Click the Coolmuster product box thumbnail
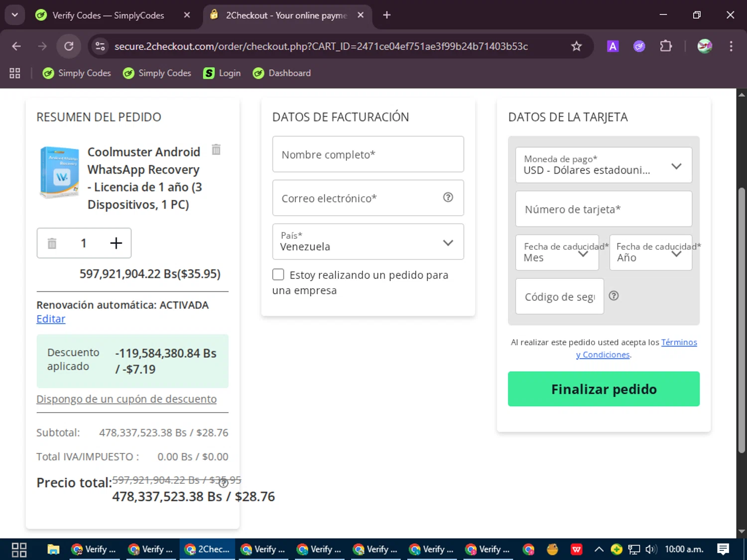This screenshot has height=560, width=747. (x=59, y=172)
